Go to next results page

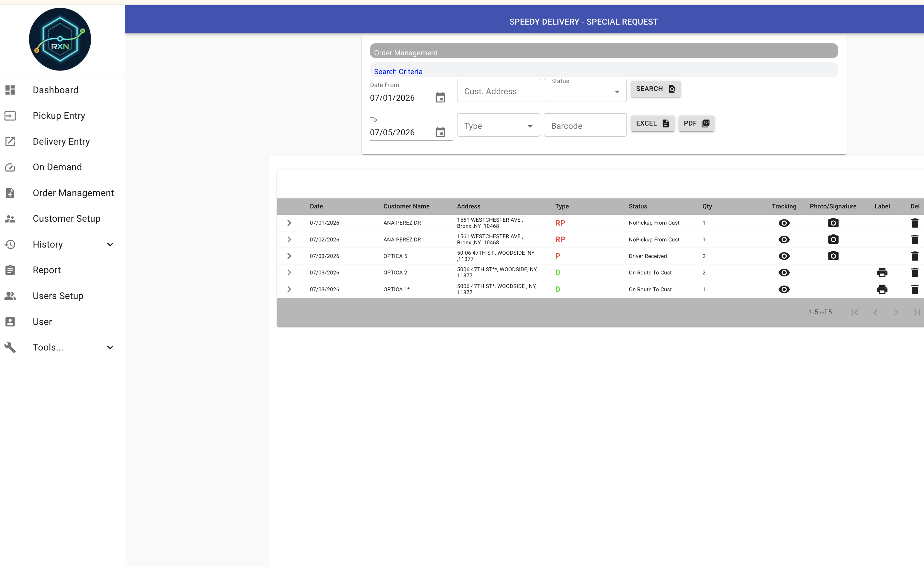[896, 312]
